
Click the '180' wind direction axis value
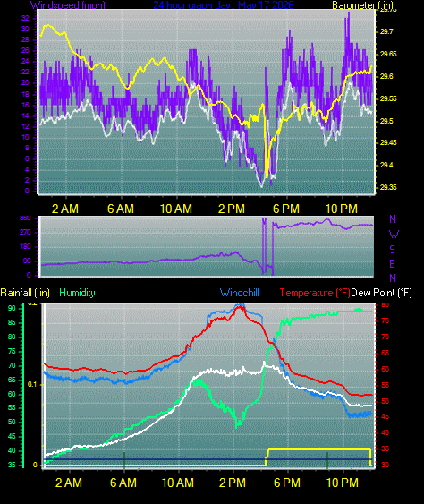click(25, 247)
